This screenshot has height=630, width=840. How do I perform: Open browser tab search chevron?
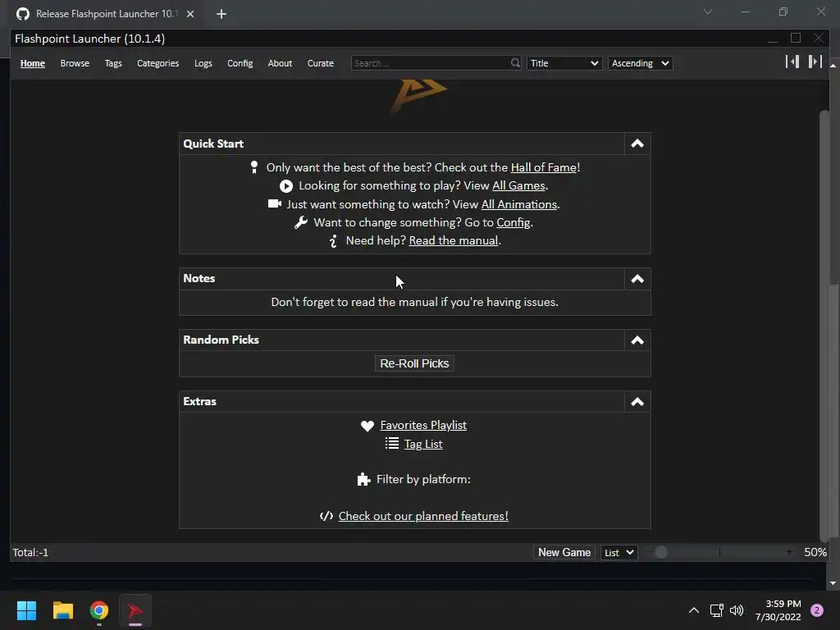click(708, 11)
